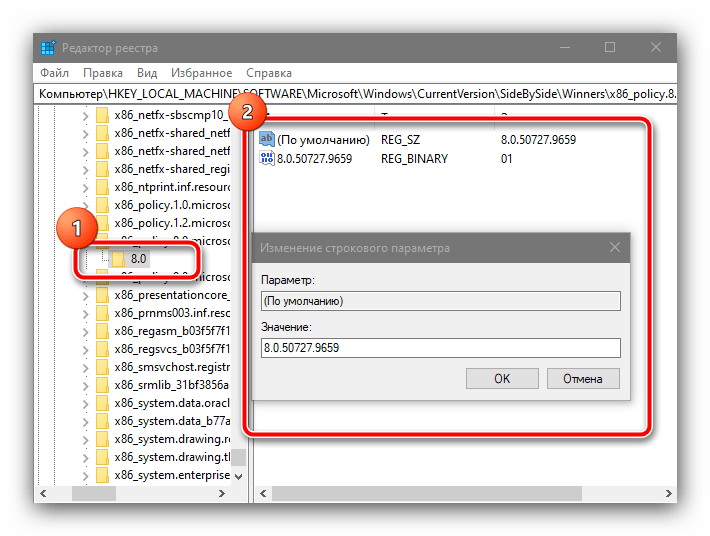
Task: Maximize the Редактор реестра window
Action: tap(610, 47)
